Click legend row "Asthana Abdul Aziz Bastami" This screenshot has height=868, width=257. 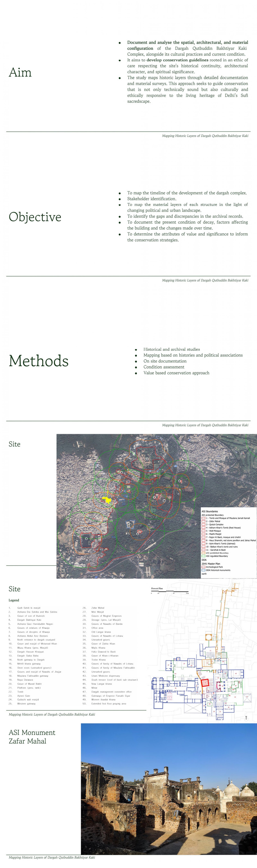click(x=32, y=636)
